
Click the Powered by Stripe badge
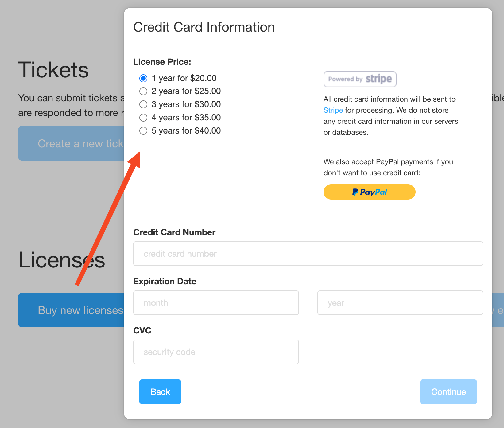360,79
